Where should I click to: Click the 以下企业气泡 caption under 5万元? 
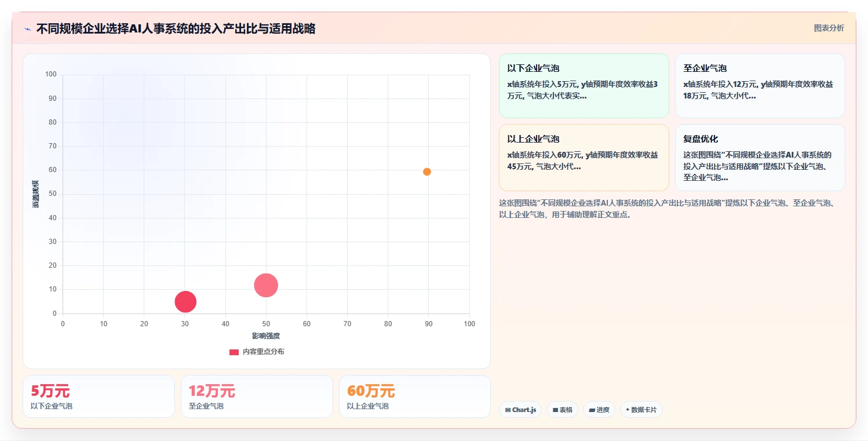pyautogui.click(x=52, y=406)
